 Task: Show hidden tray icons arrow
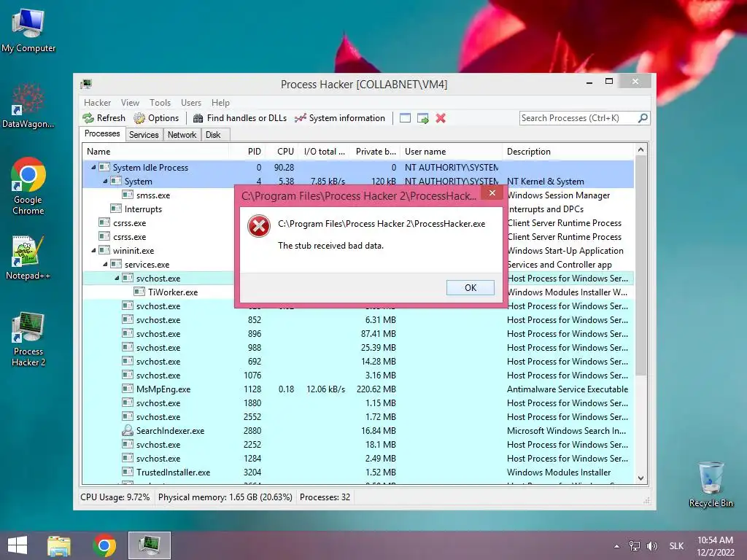click(x=616, y=546)
